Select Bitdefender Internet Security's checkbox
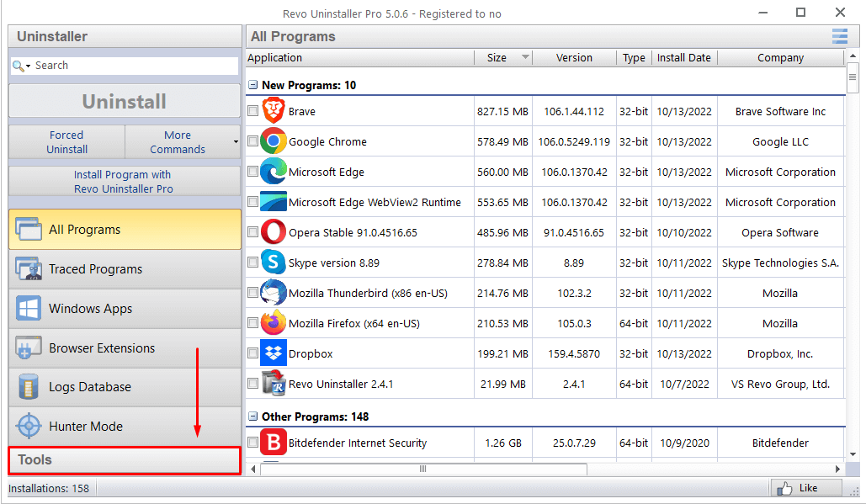 click(252, 443)
